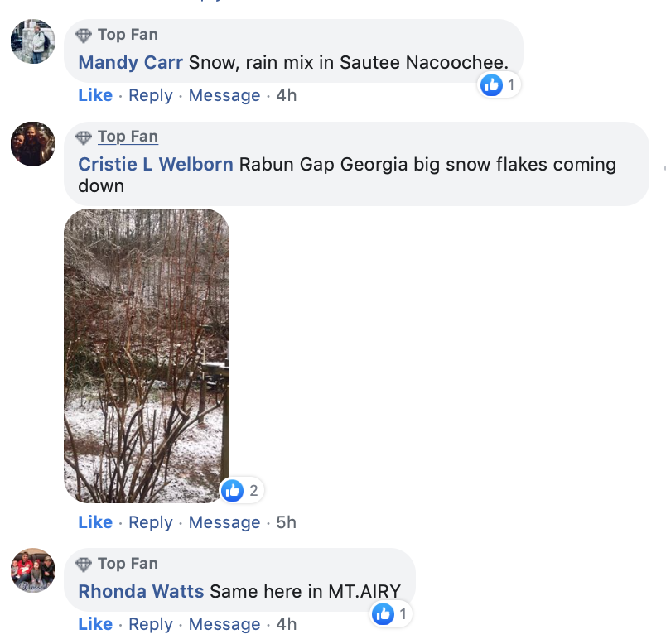Click 5h timestamp on Cristie's comment

[286, 523]
